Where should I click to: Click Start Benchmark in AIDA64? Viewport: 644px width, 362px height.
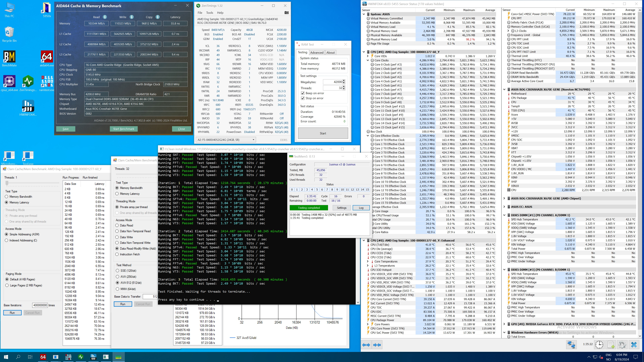click(123, 129)
